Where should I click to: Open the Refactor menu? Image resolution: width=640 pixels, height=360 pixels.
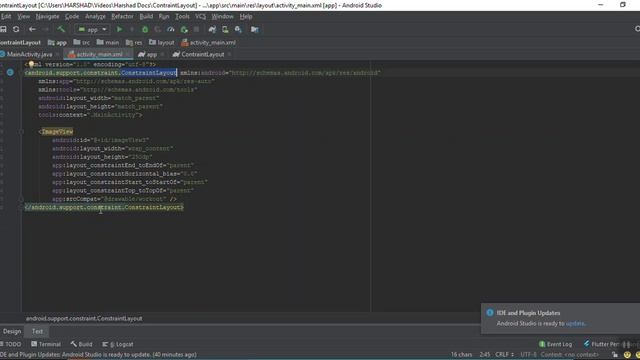[x=122, y=17]
